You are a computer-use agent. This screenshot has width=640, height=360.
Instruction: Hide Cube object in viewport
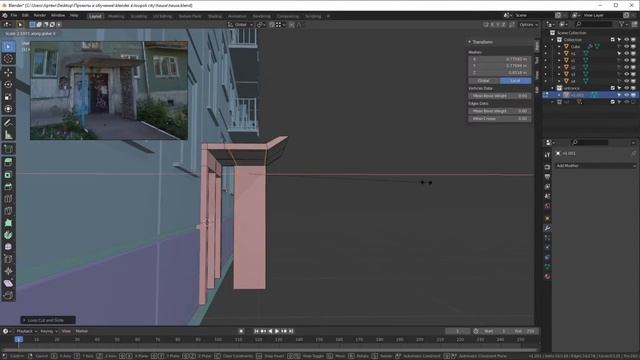[626, 47]
